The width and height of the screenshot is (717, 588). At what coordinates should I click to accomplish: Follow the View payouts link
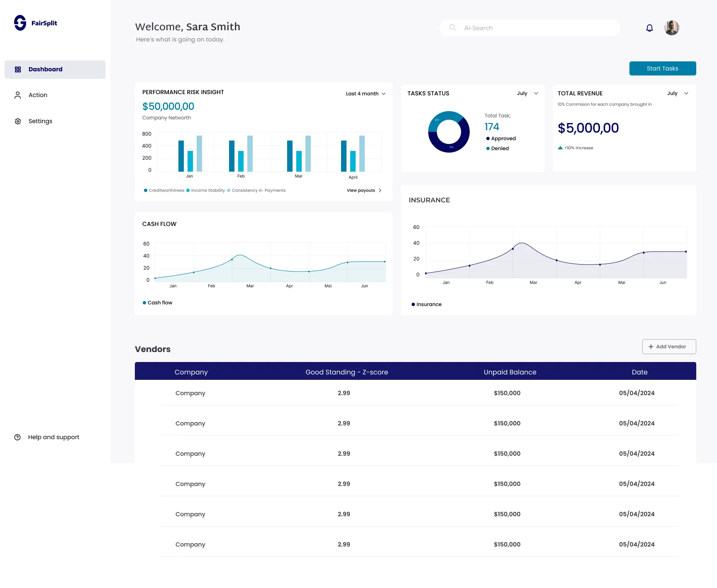point(364,190)
